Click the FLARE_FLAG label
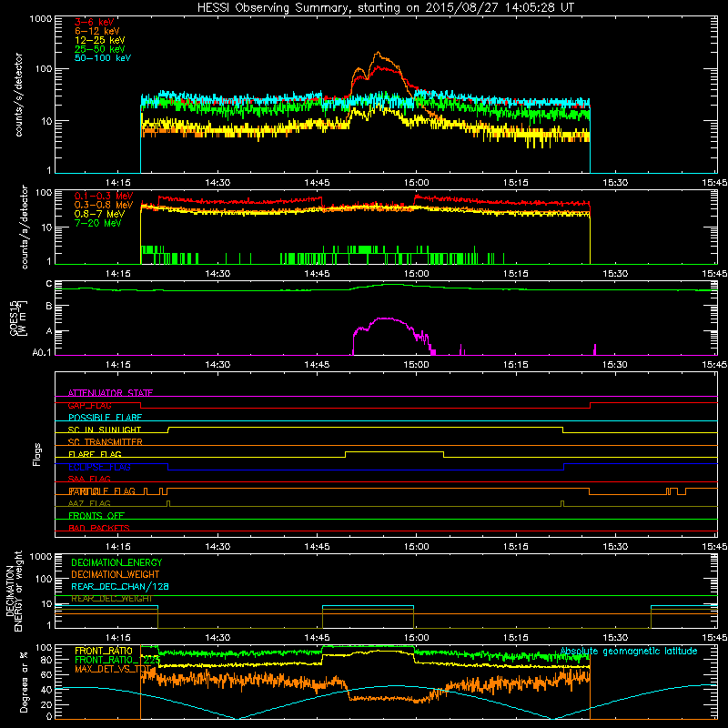The width and height of the screenshot is (728, 728). 95,454
